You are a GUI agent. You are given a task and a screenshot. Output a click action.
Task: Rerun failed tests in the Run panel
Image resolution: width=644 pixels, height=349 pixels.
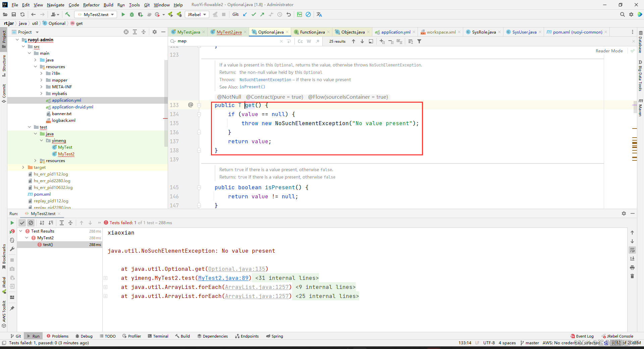point(12,231)
